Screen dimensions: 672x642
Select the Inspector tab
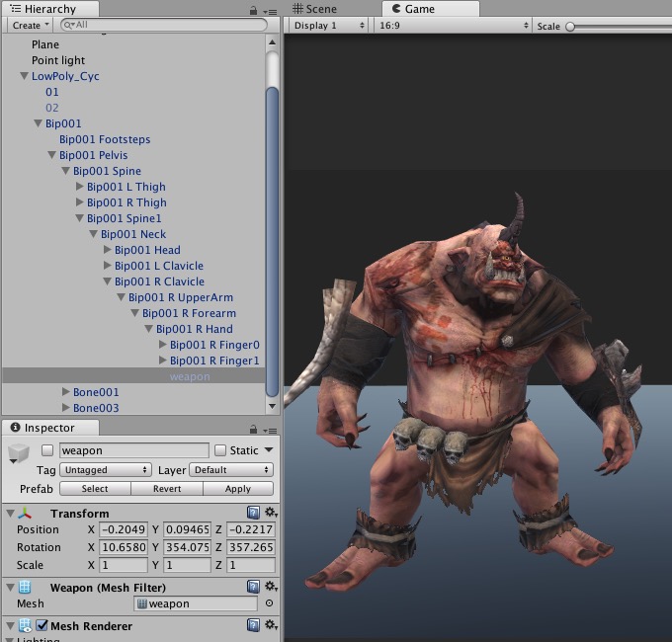50,428
